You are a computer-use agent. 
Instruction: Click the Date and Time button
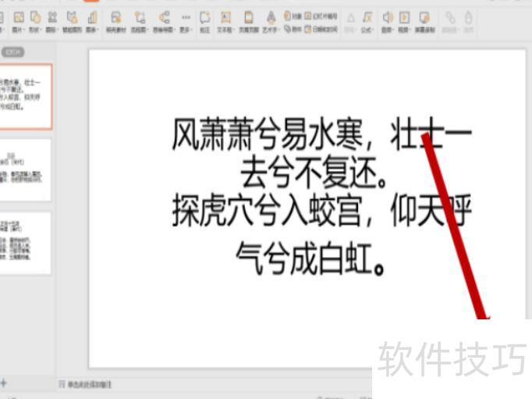pyautogui.click(x=321, y=29)
